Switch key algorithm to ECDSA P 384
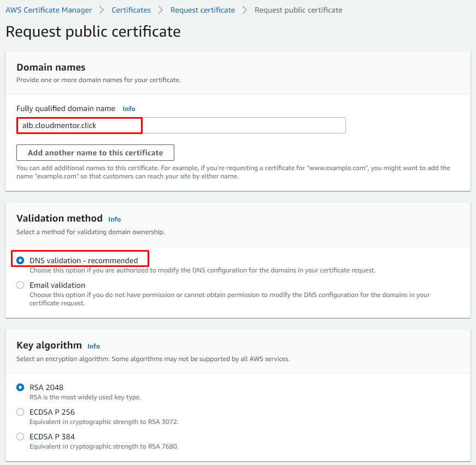The image size is (476, 465). coord(20,437)
